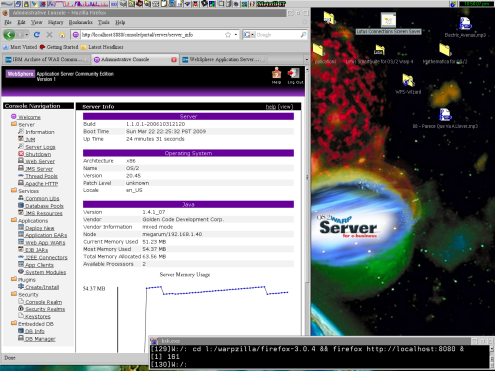Click the Log Out icon

click(294, 73)
